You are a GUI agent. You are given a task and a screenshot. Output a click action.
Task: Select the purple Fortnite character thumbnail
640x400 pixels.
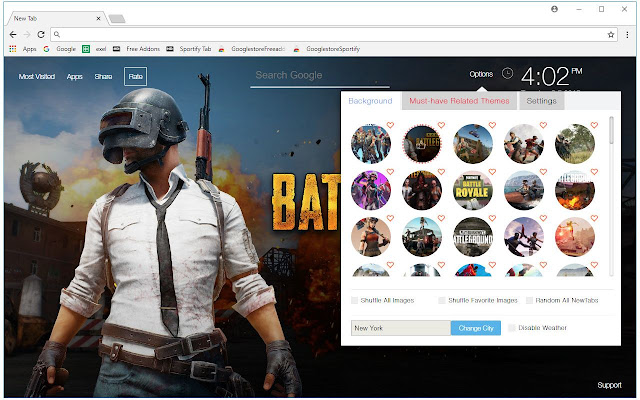tap(371, 191)
